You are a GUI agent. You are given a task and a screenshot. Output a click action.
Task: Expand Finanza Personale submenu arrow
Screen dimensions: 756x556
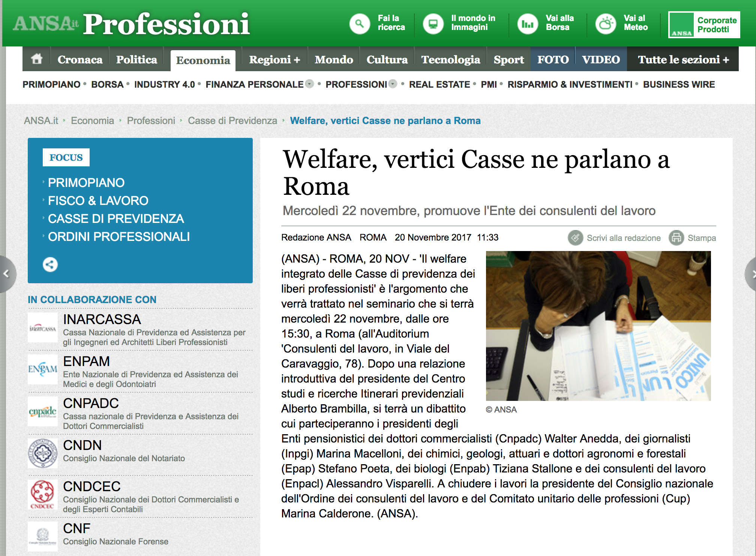309,84
